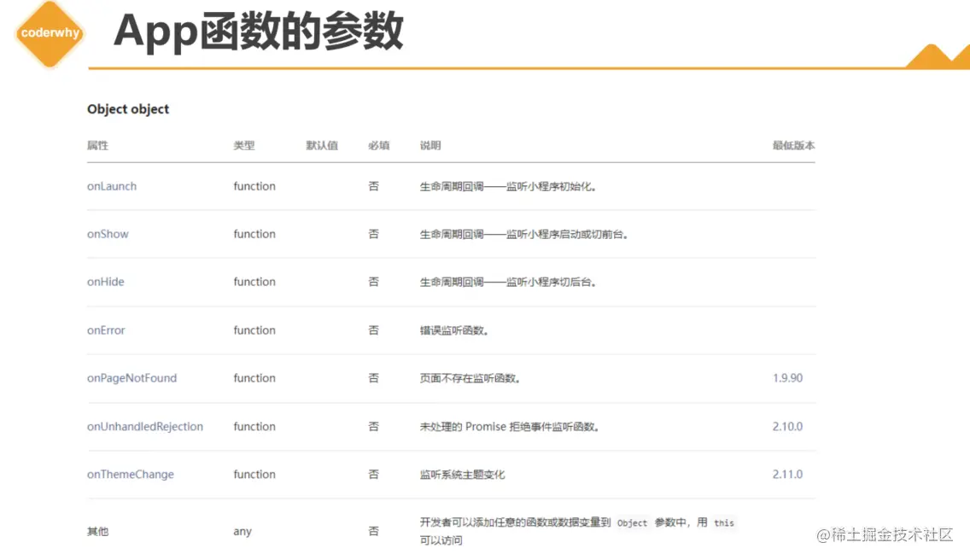Open the onShow property link
The width and height of the screenshot is (970, 560).
tap(108, 234)
